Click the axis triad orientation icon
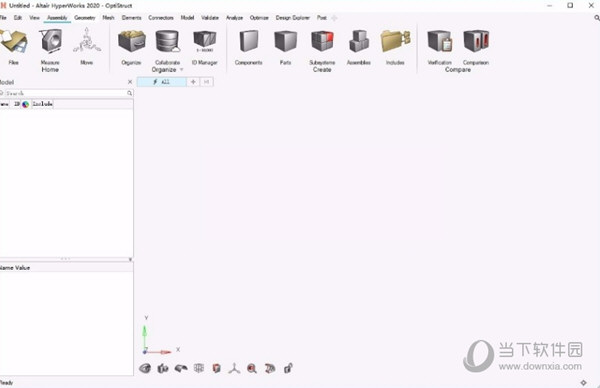Image resolution: width=600 pixels, height=388 pixels. [234, 368]
